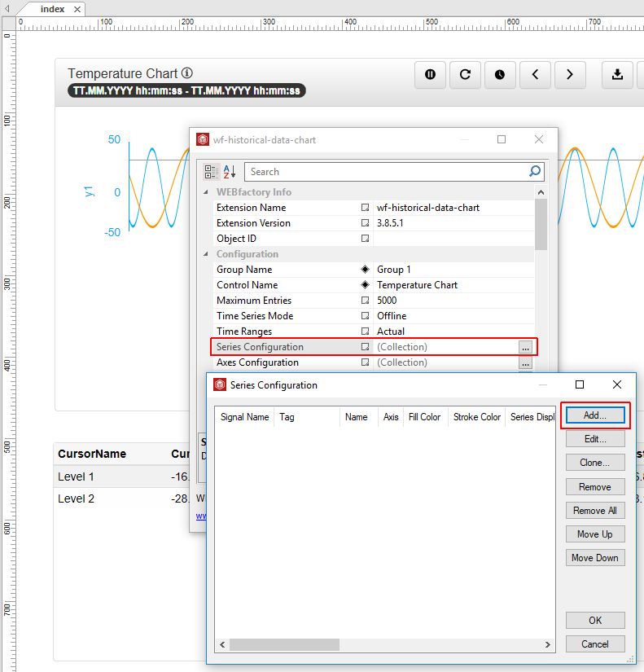Confirm Series Configuration with OK
The width and height of the screenshot is (644, 672).
[595, 620]
